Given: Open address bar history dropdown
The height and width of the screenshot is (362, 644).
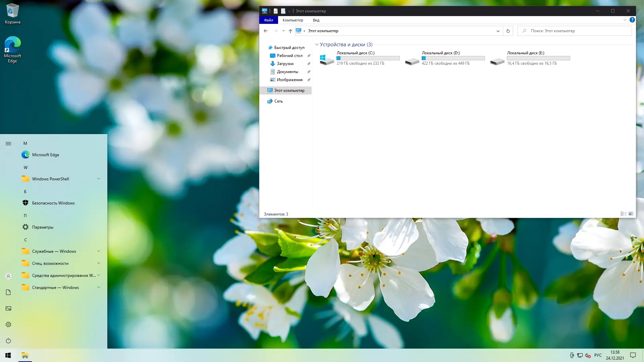Looking at the screenshot, I should (x=498, y=31).
